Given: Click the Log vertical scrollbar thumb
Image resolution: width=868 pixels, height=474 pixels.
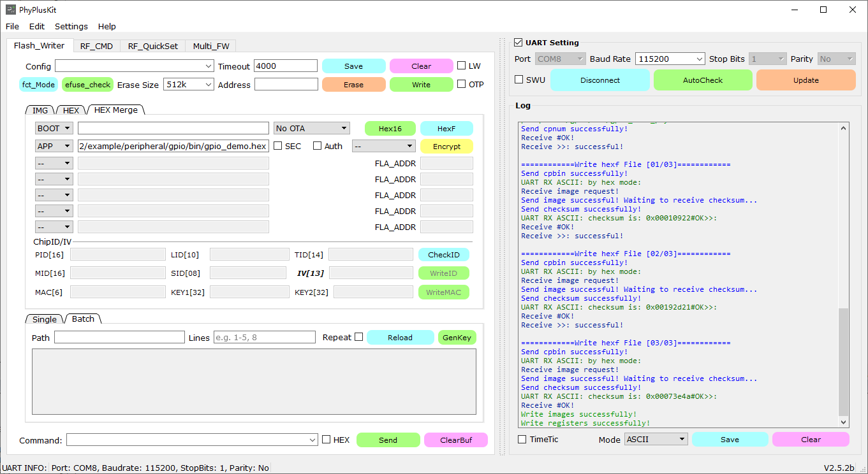Looking at the screenshot, I should pyautogui.click(x=844, y=361).
